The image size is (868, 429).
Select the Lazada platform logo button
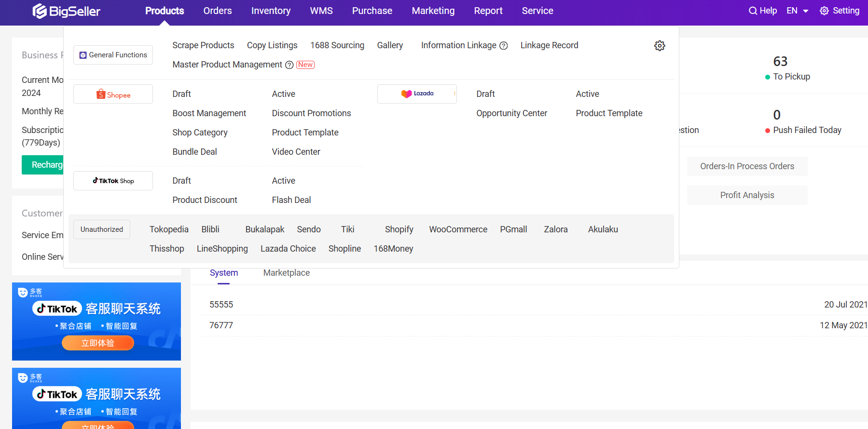coord(417,94)
